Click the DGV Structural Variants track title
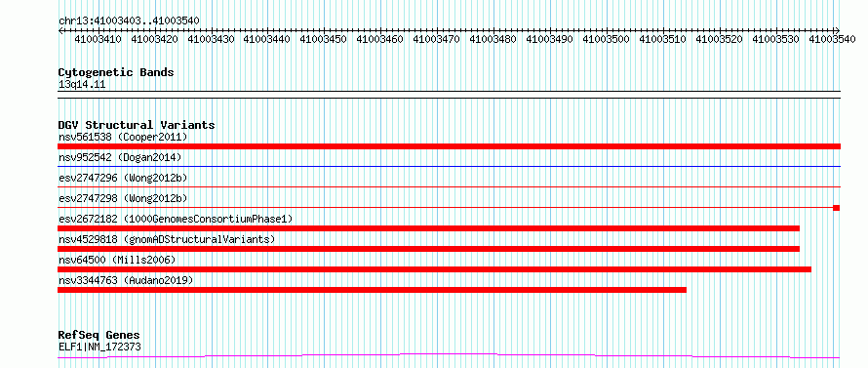The height and width of the screenshot is (368, 868). coord(137,125)
